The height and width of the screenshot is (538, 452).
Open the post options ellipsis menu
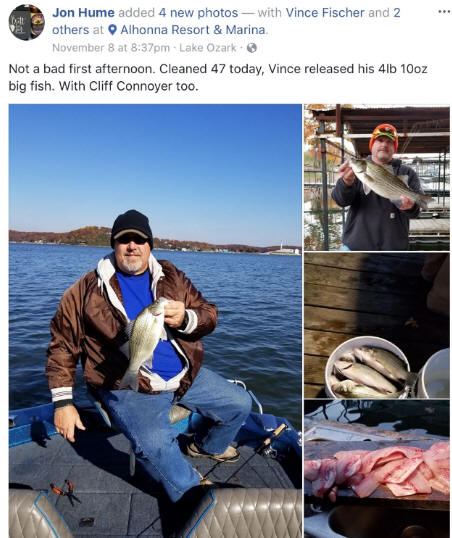[x=444, y=12]
